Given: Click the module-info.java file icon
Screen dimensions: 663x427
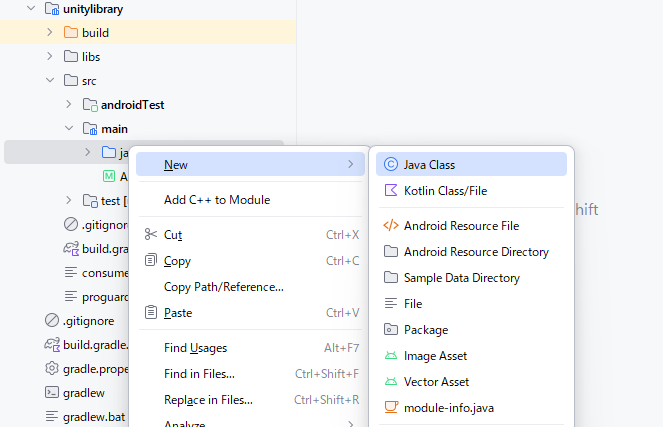Looking at the screenshot, I should [x=391, y=408].
